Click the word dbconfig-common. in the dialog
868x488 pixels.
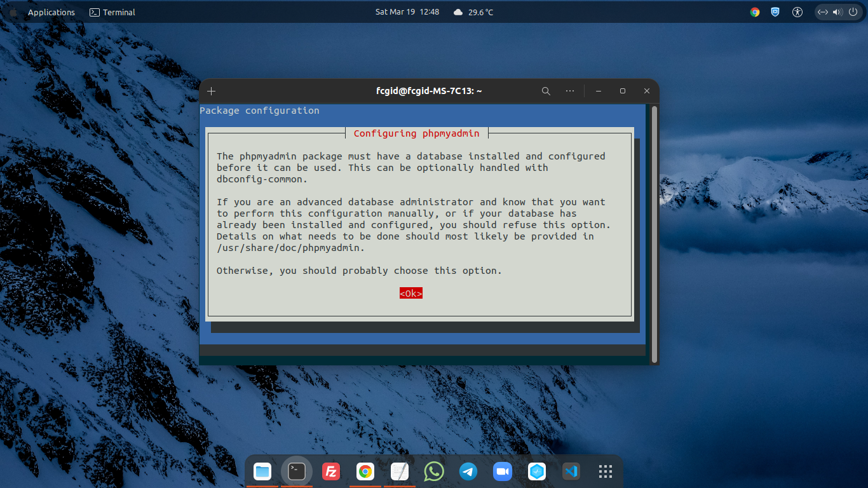click(262, 179)
